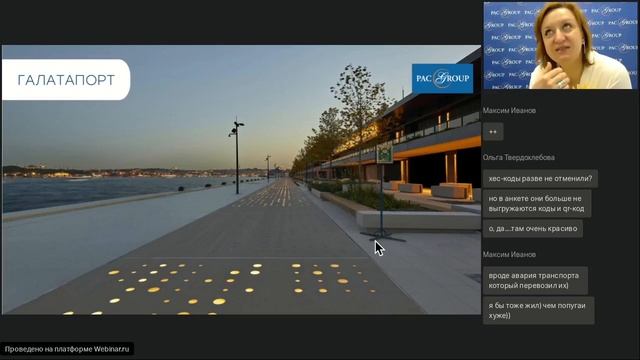Click the second Максим Иванов sender name
Screen dimensions: 640x360
coord(509,255)
